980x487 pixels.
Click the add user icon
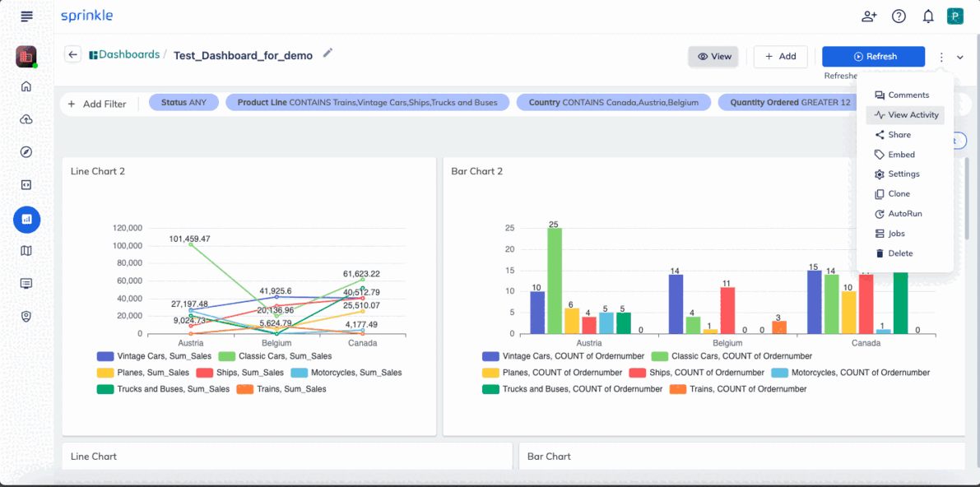tap(869, 17)
